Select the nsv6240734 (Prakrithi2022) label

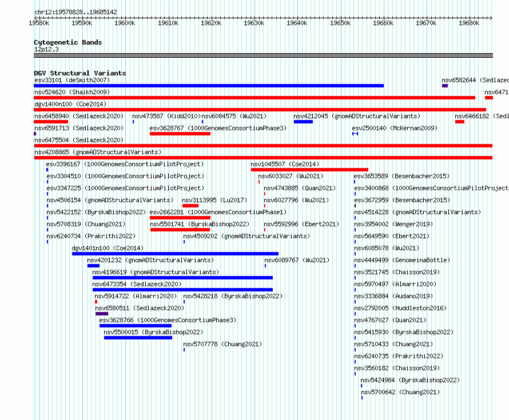91,236
